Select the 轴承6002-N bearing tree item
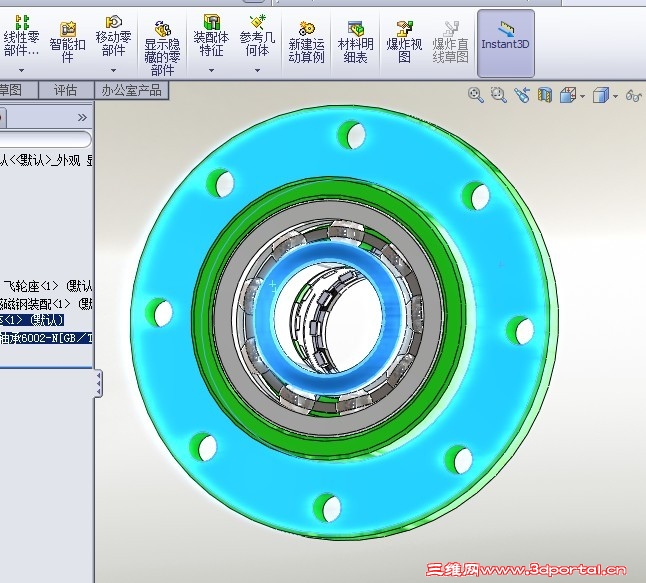The height and width of the screenshot is (583, 646). coord(46,338)
